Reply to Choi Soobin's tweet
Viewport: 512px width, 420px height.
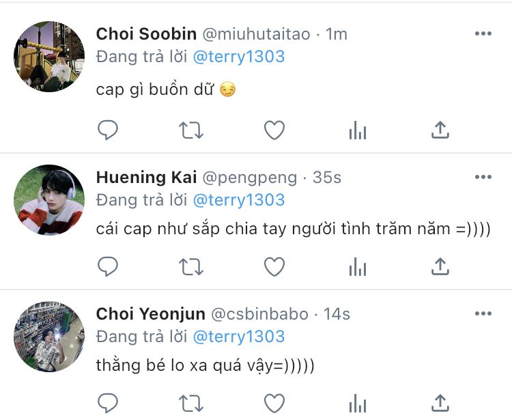click(x=108, y=130)
